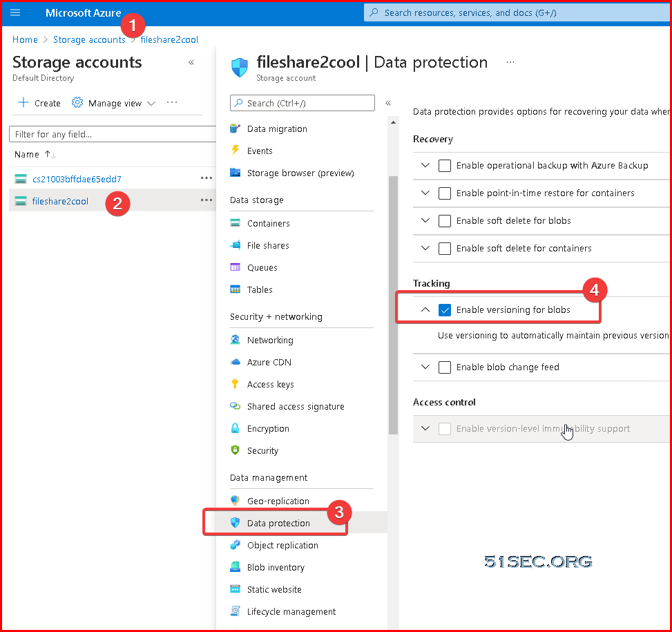Viewport: 672px width, 632px height.
Task: Click the Storage accounts breadcrumb link
Action: pos(89,39)
